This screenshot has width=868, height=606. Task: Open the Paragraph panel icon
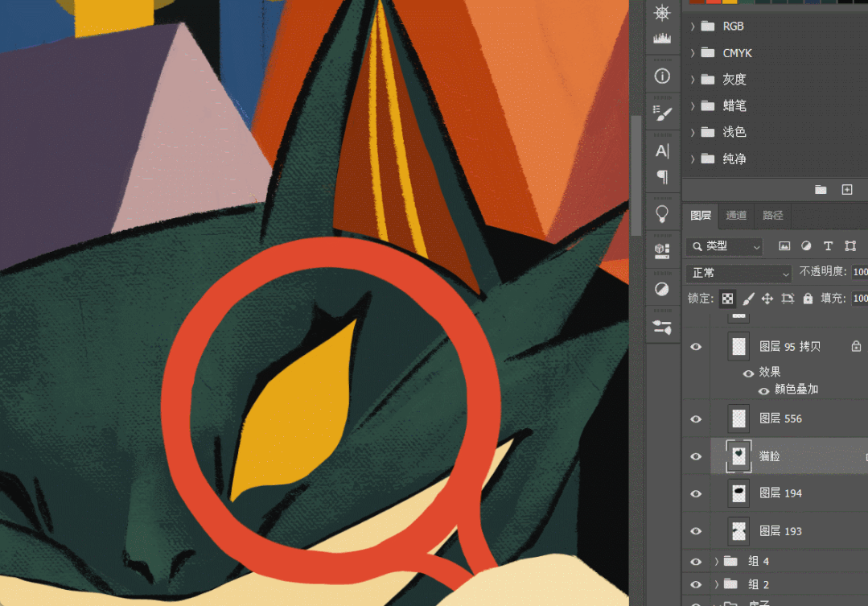(662, 177)
